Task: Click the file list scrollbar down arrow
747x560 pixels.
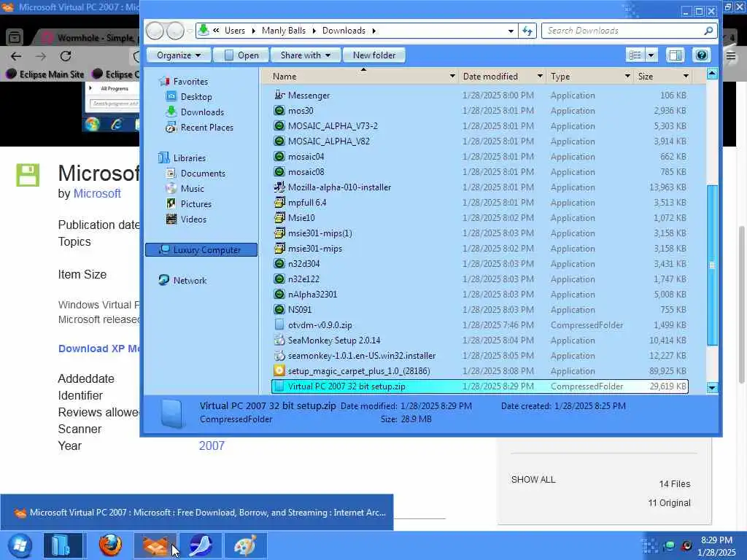Action: (x=712, y=388)
